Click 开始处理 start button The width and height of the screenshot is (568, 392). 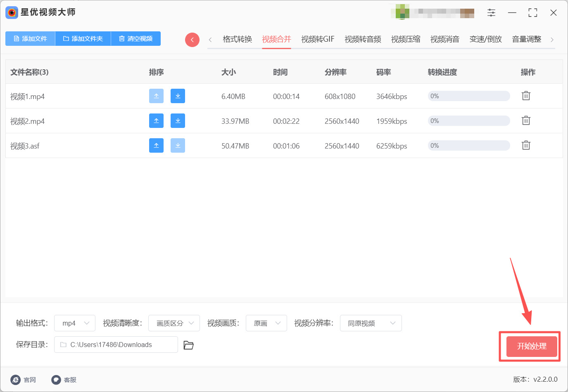click(x=532, y=346)
